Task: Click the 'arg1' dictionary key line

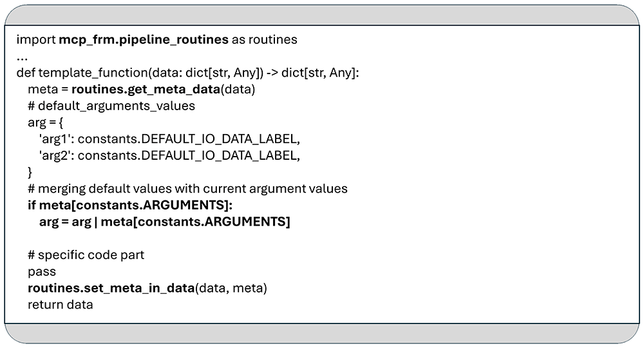Action: click(169, 139)
